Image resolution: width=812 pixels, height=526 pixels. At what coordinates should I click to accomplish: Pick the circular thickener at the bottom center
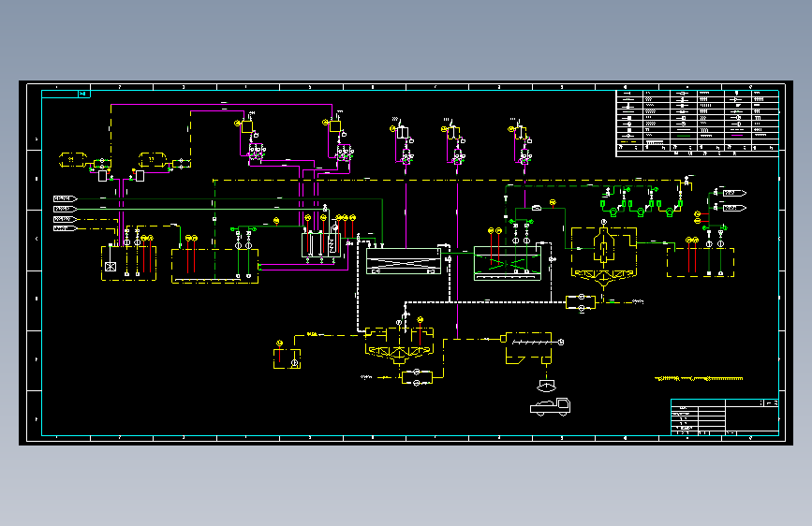pyautogui.click(x=399, y=345)
